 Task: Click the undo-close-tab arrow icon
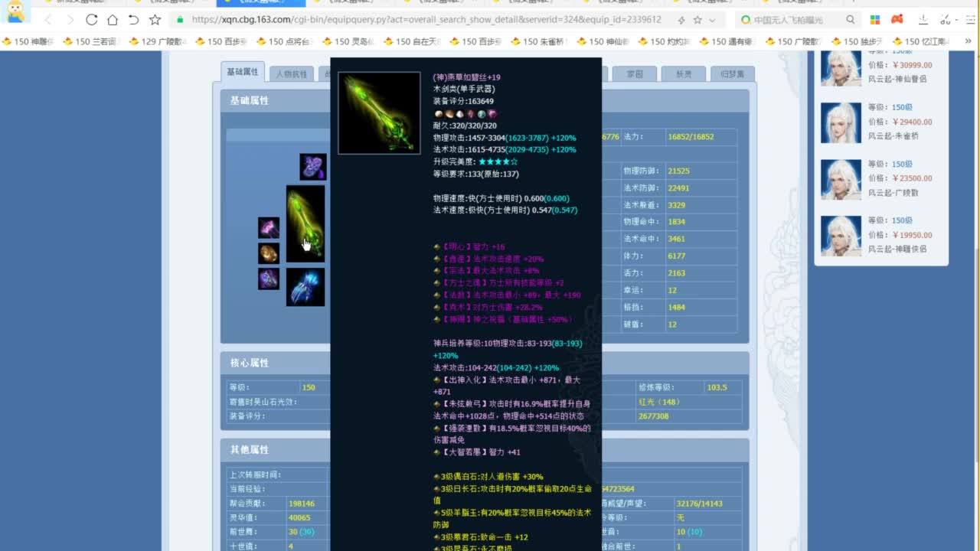(x=133, y=20)
